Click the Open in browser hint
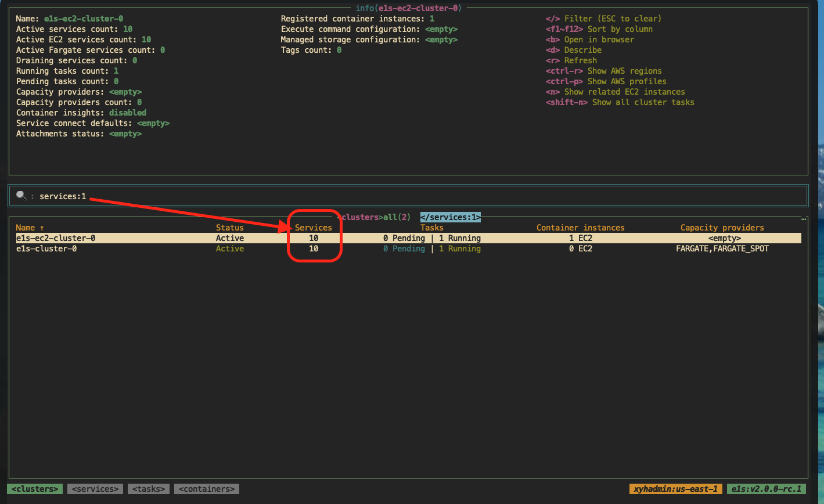The image size is (824, 504). point(590,39)
